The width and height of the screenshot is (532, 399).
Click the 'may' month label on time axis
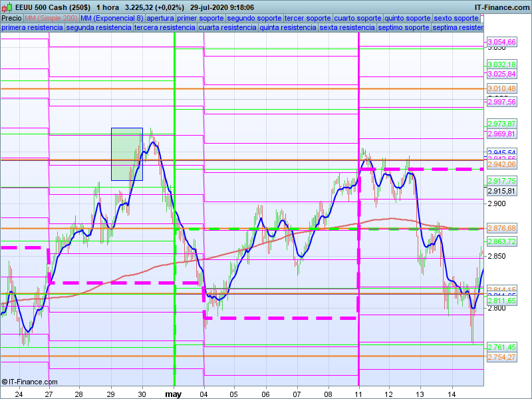(173, 394)
